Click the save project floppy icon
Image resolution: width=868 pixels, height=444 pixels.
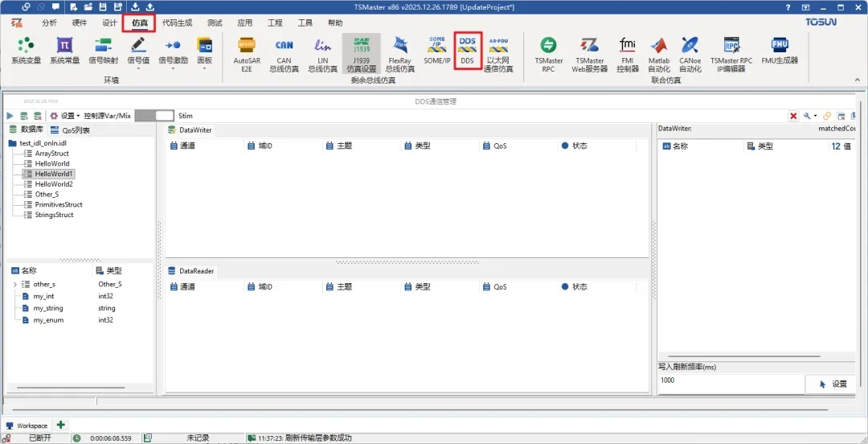pyautogui.click(x=102, y=6)
